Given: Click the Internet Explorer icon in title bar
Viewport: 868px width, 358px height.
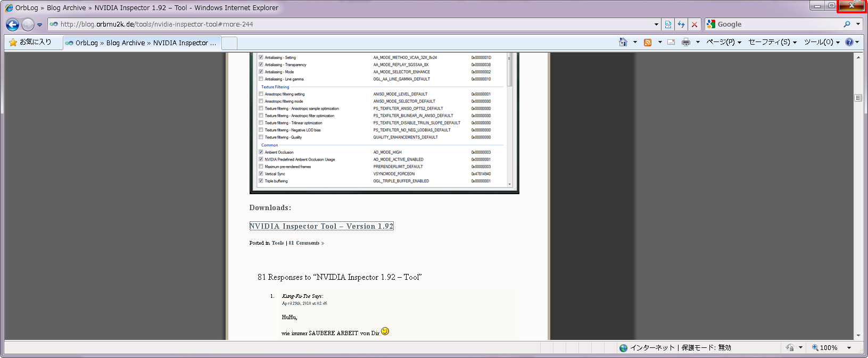Looking at the screenshot, I should click(x=9, y=8).
